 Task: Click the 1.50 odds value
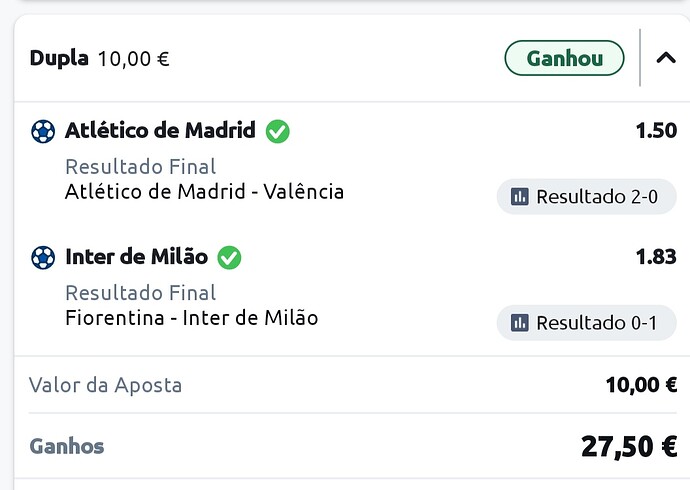(656, 131)
